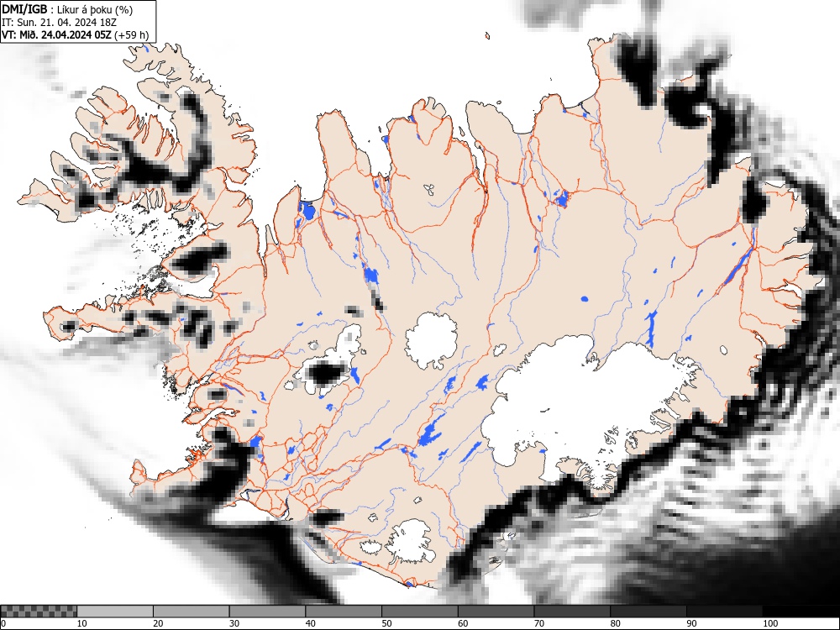840x630 pixels.
Task: Click the legend label '40'
Action: (310, 623)
